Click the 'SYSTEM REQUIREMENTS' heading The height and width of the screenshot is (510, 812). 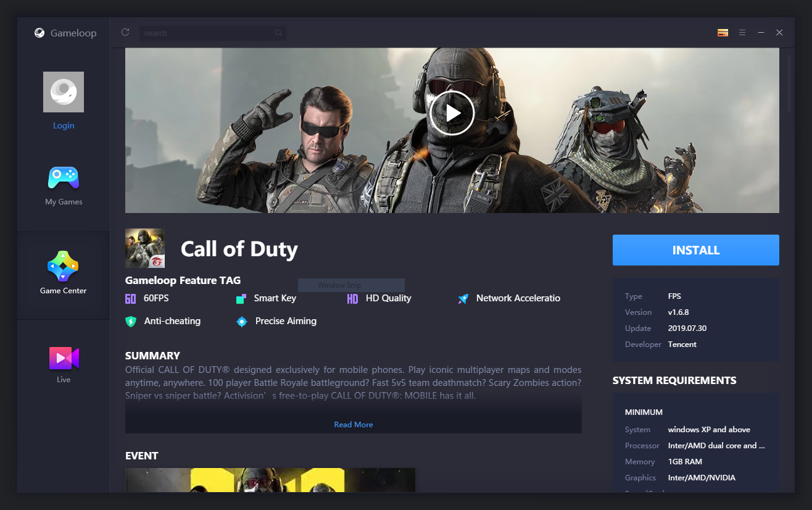674,380
